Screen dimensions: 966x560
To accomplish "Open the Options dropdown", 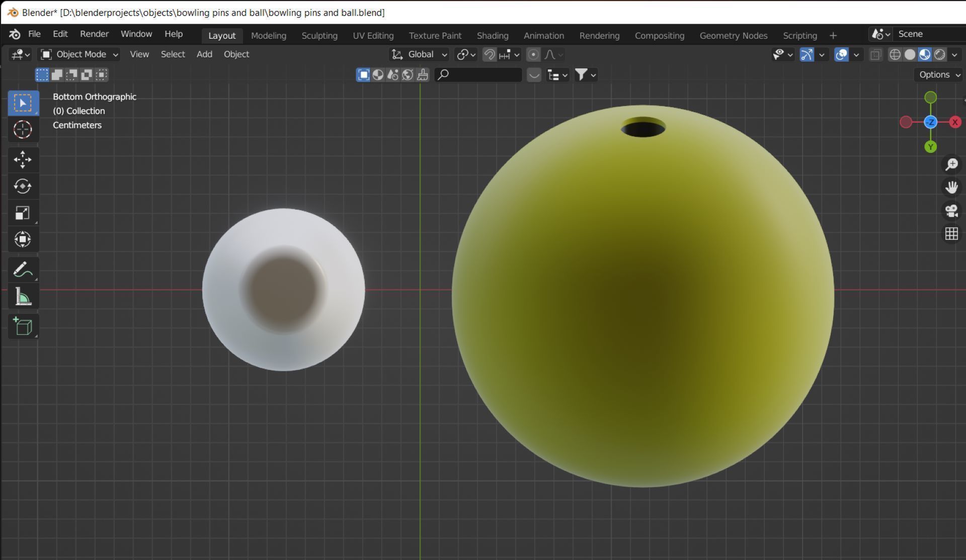I will coord(939,74).
